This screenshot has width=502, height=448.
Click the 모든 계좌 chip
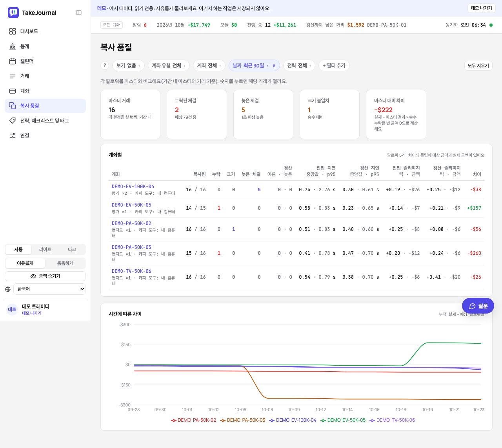[112, 25]
